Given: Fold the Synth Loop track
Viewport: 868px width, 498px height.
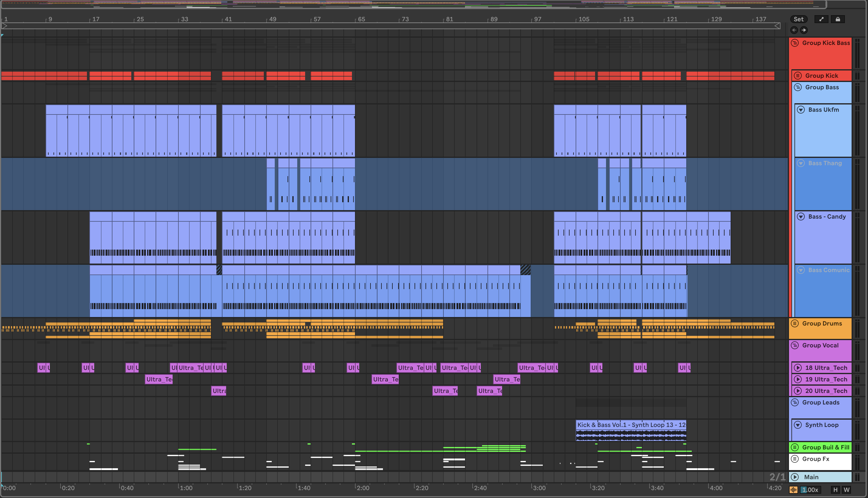Looking at the screenshot, I should 797,425.
